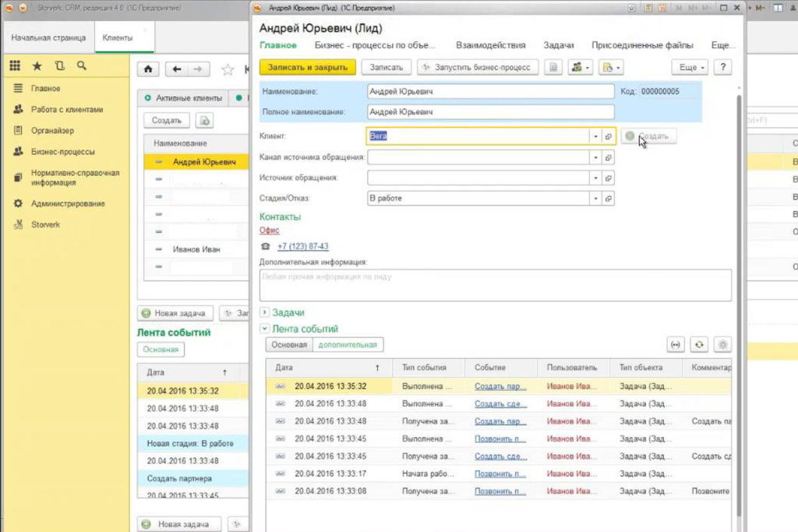Open Канал источника обращения value form icon
Image resolution: width=798 pixels, height=532 pixels.
pos(608,157)
